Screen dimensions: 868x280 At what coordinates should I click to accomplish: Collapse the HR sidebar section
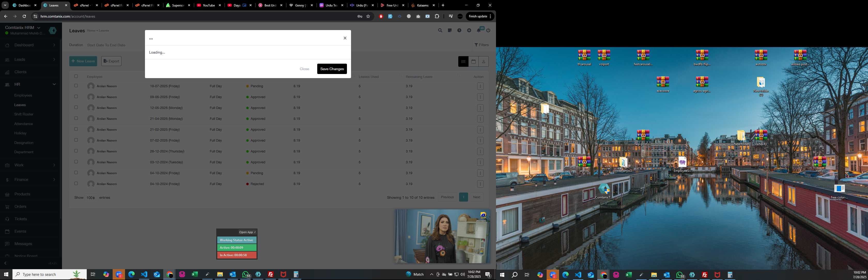pos(31,84)
